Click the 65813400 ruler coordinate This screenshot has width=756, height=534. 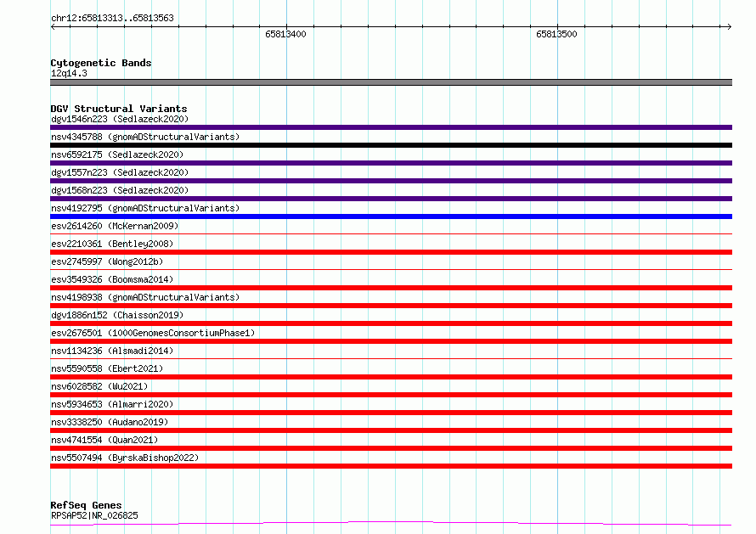coord(285,34)
